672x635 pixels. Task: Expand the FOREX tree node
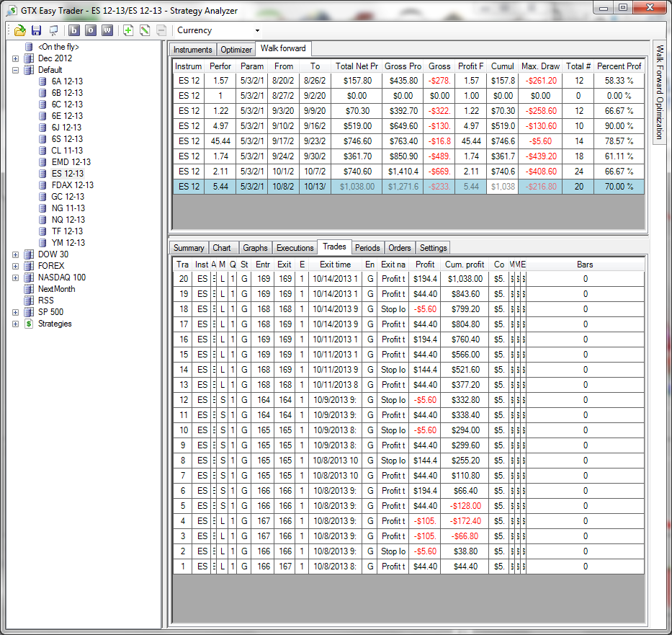coord(15,266)
